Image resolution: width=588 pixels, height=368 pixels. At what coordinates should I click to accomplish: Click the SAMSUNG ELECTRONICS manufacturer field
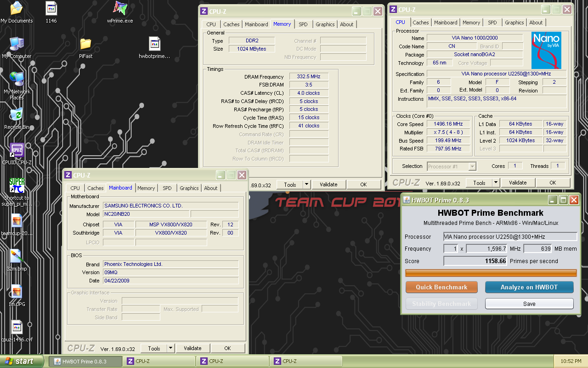click(x=171, y=206)
